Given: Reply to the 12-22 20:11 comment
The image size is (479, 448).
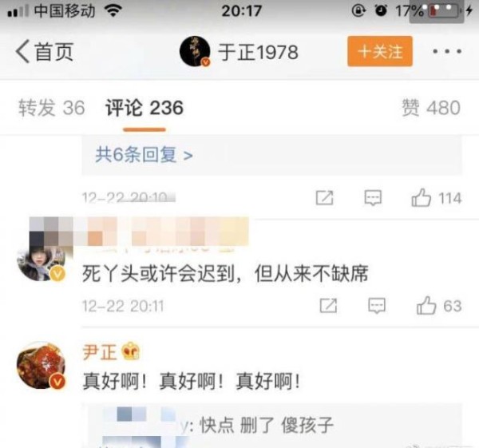Looking at the screenshot, I should click(377, 306).
